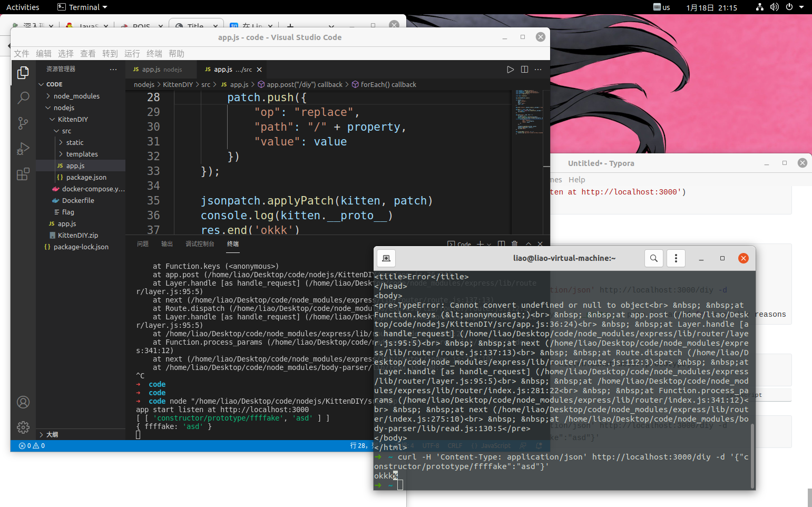The height and width of the screenshot is (507, 812).
Task: Open KittenDIY.zip in the Explorer
Action: click(x=81, y=235)
